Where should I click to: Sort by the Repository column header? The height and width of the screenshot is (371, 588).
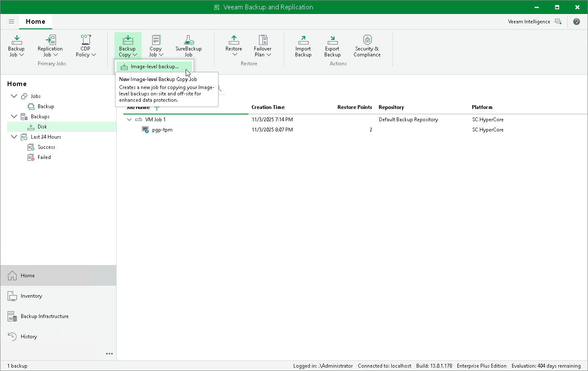[x=391, y=107]
